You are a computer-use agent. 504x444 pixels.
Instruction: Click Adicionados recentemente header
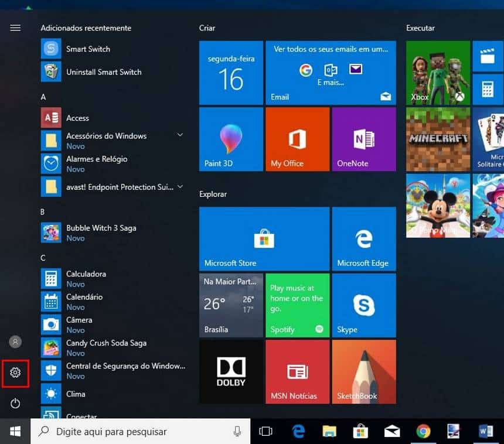click(86, 28)
